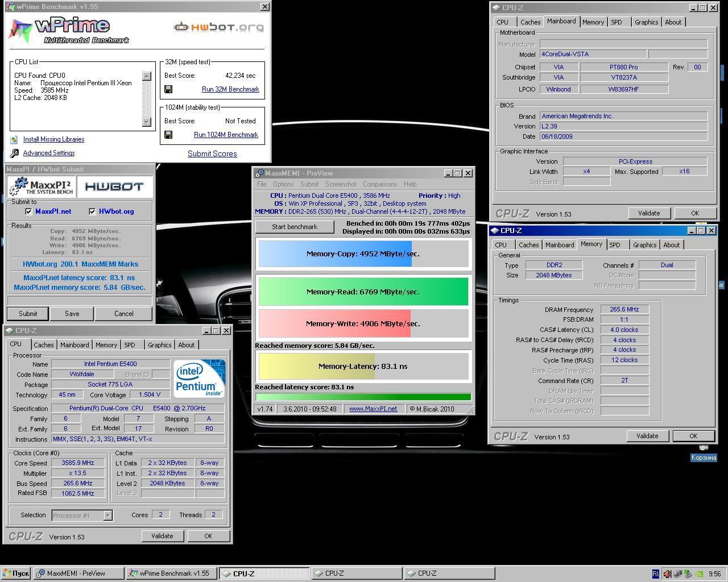Open the File menu in MaxxMEMI
This screenshot has width=728, height=582.
pyautogui.click(x=262, y=184)
